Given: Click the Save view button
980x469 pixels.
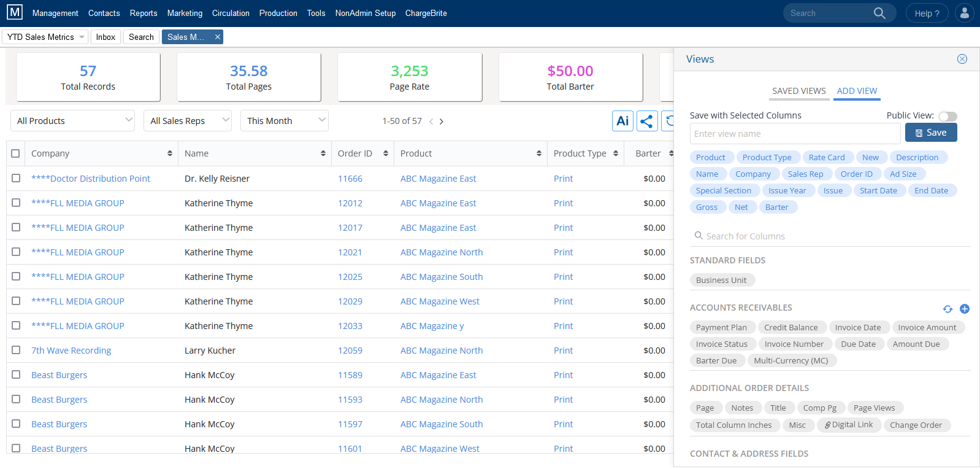Looking at the screenshot, I should (931, 133).
